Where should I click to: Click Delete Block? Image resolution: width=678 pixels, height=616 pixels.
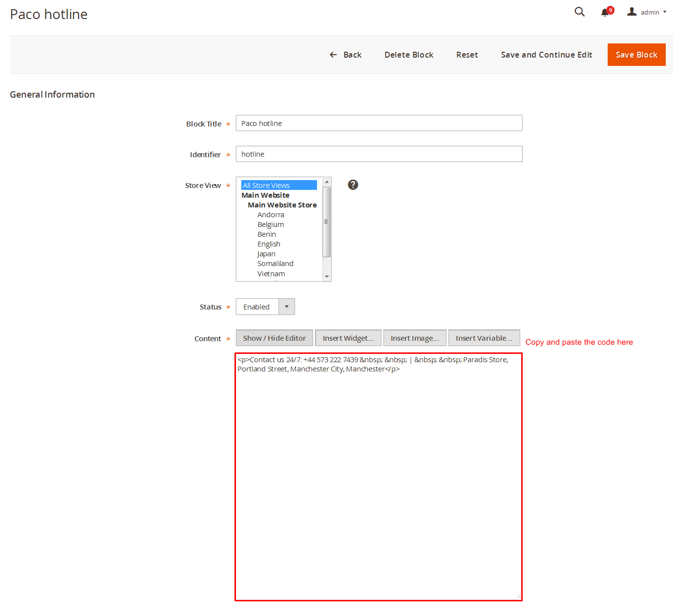409,55
